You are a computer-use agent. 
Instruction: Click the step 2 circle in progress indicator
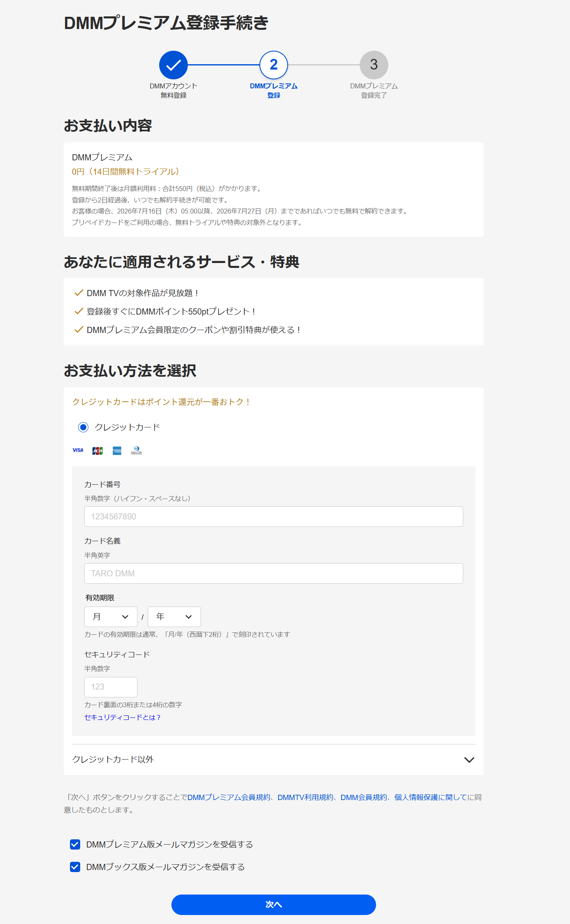click(x=274, y=65)
